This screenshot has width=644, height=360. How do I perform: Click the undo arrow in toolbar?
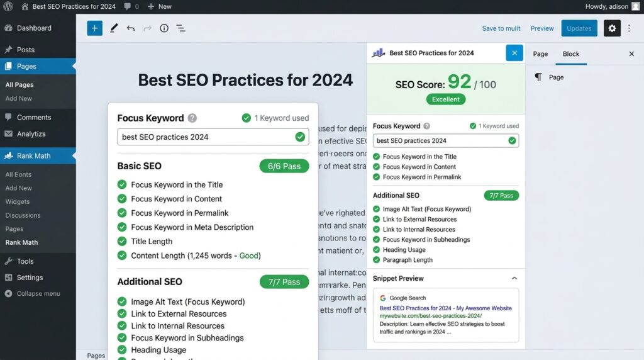click(x=131, y=28)
